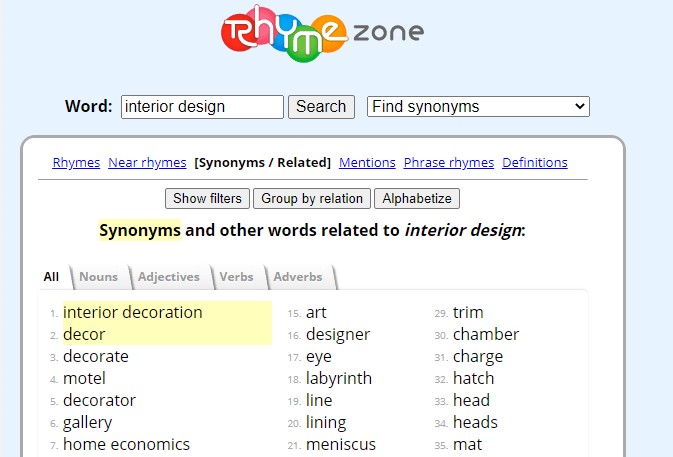Open Phrase rhymes page

tap(449, 163)
